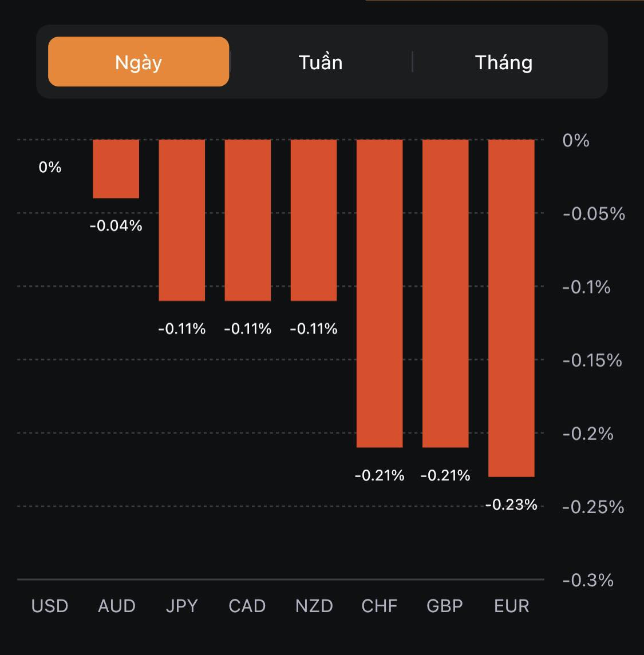Tap the GBP bar in chart

point(445,293)
